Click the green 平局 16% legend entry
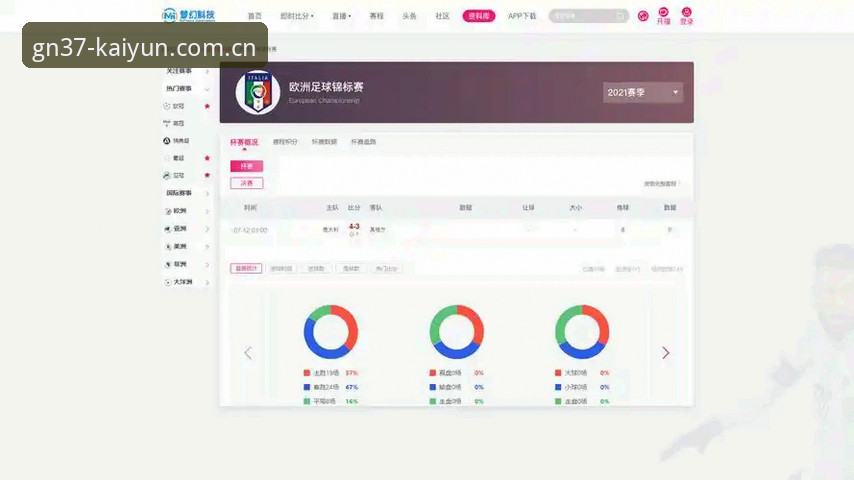The width and height of the screenshot is (854, 480). 331,402
